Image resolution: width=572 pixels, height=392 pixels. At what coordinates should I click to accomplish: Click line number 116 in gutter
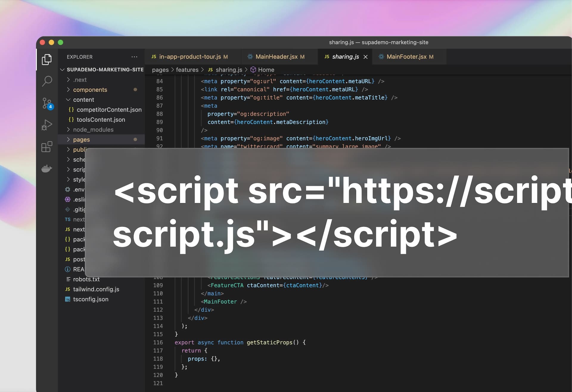[x=158, y=343]
